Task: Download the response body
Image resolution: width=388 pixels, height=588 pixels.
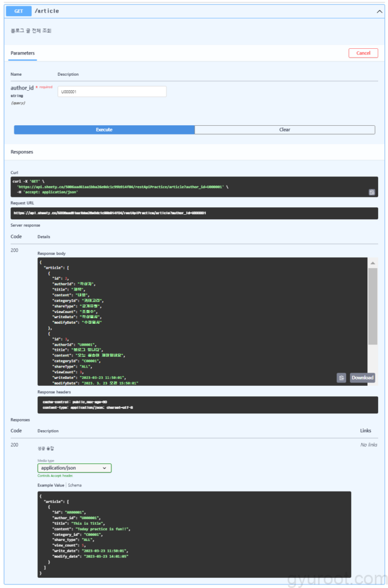Action: 362,378
